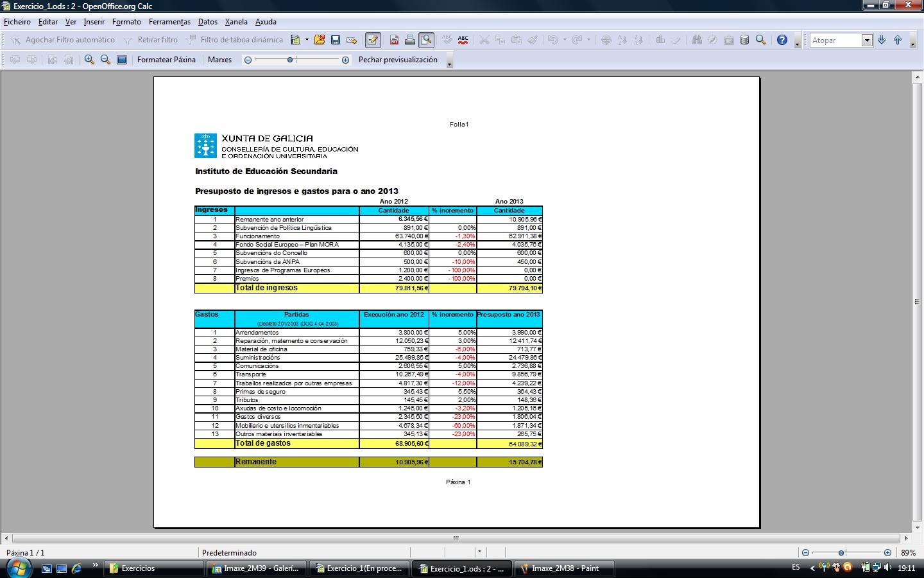Image resolution: width=924 pixels, height=578 pixels.
Task: Click the zoom in magnifier icon
Action: (89, 60)
